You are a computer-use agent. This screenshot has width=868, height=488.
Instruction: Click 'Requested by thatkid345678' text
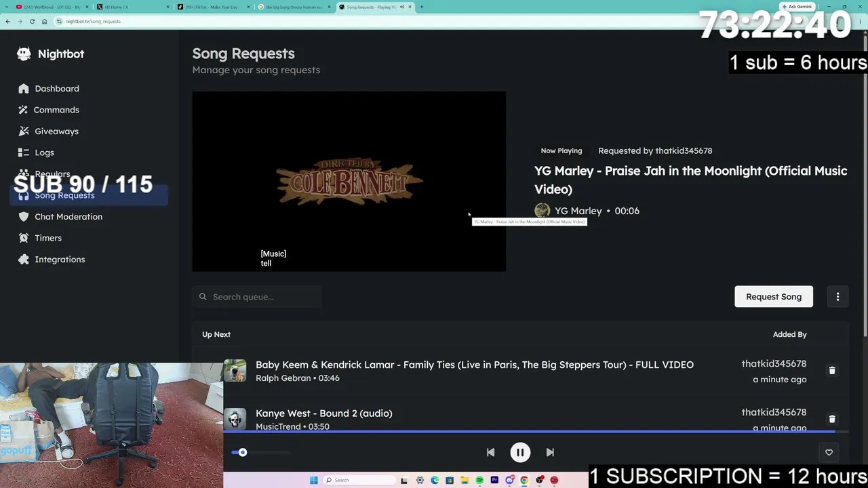tap(655, 151)
